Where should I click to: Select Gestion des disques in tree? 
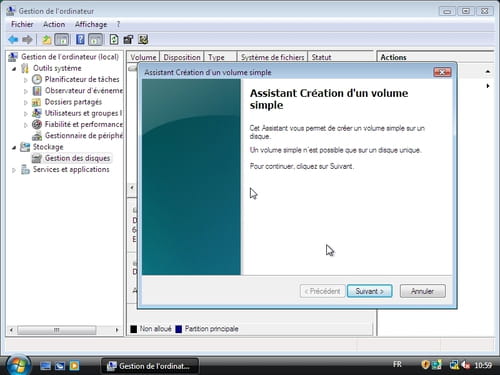click(x=77, y=158)
